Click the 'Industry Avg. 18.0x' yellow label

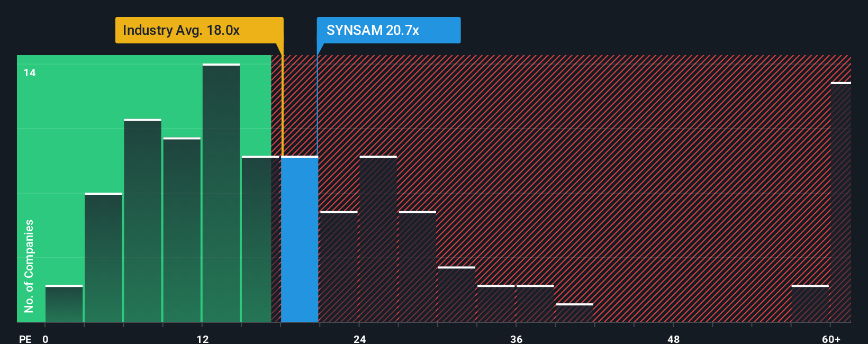point(199,30)
